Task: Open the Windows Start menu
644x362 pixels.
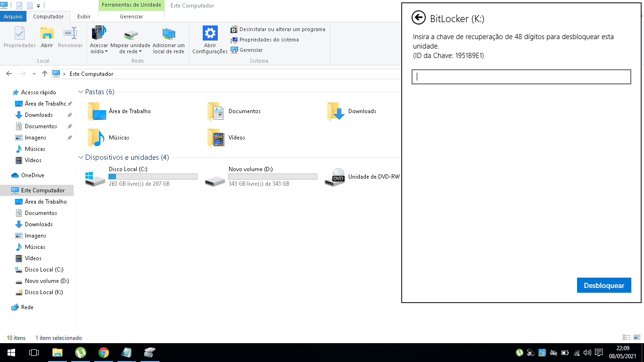Action: point(11,353)
